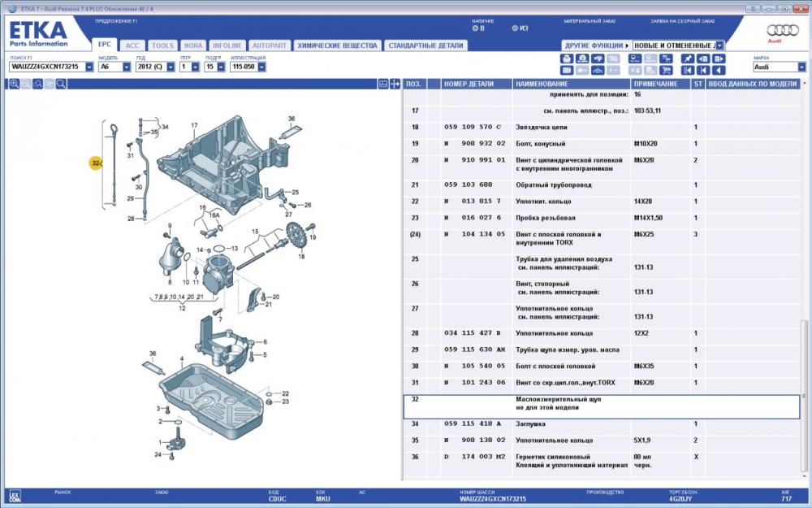Viewport: 812px width, 508px height.
Task: Open the ПГР main group dropdown
Action: tap(195, 67)
